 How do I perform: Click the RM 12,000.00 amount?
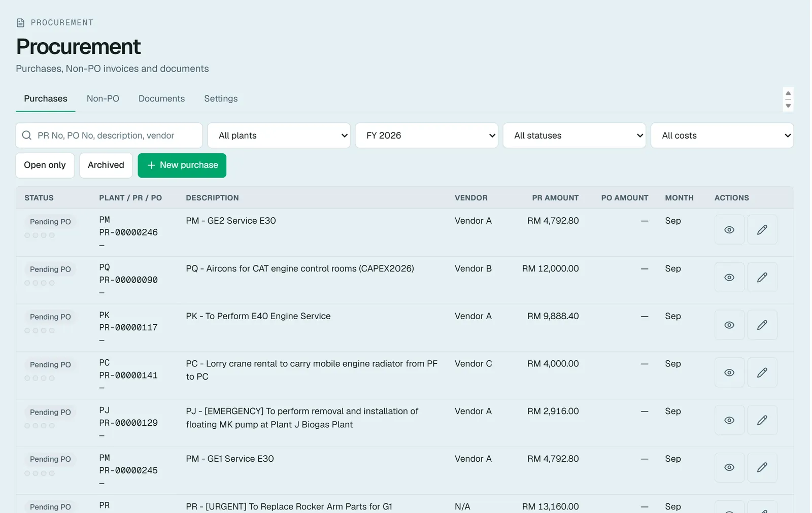[550, 268]
